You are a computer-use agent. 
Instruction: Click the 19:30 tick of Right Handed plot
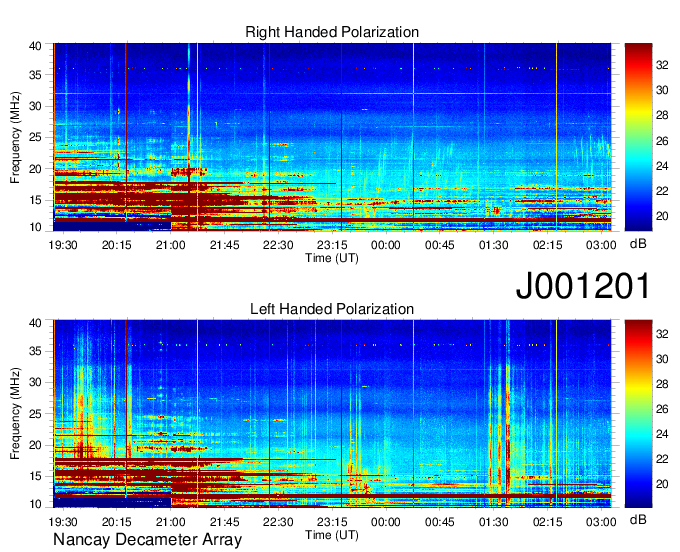tap(63, 245)
